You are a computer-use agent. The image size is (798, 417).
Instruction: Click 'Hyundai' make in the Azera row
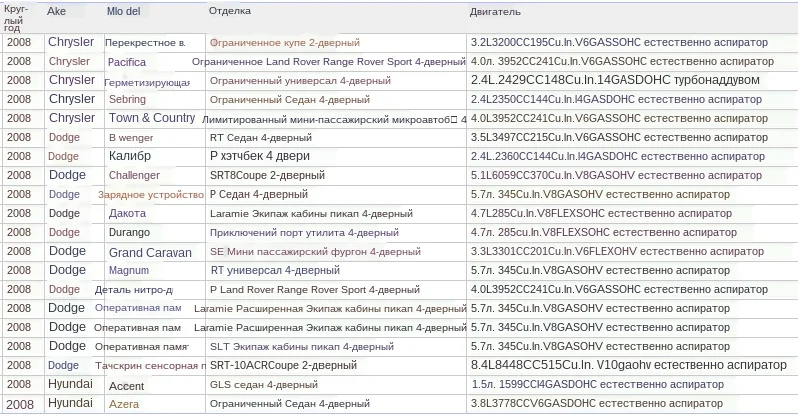coord(70,403)
